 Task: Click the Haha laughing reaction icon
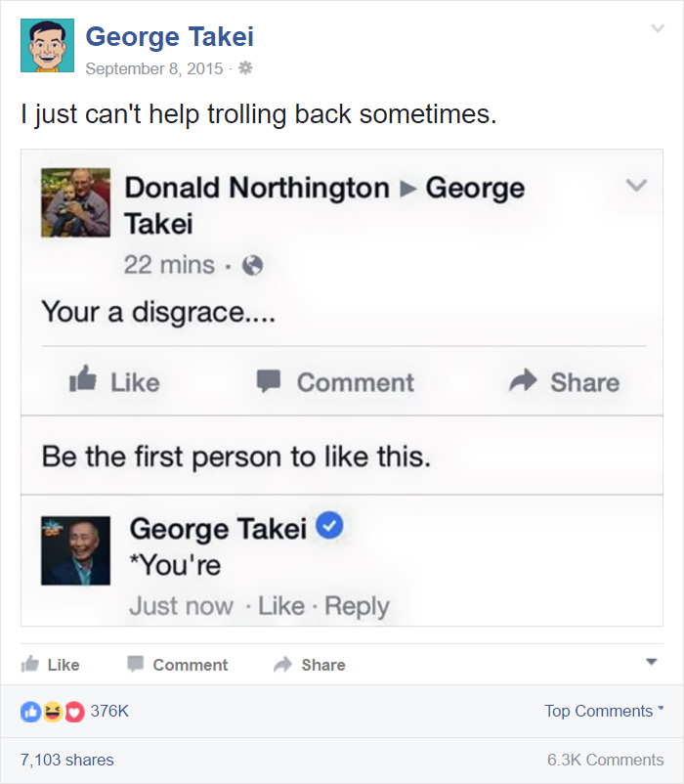(x=51, y=711)
